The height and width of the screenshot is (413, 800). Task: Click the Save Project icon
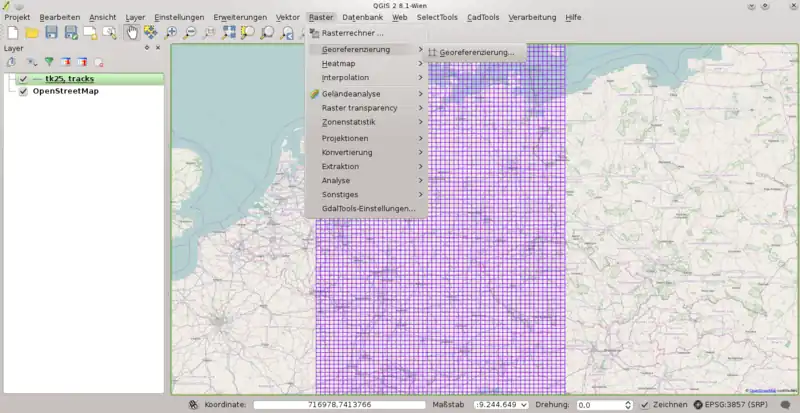click(x=51, y=33)
